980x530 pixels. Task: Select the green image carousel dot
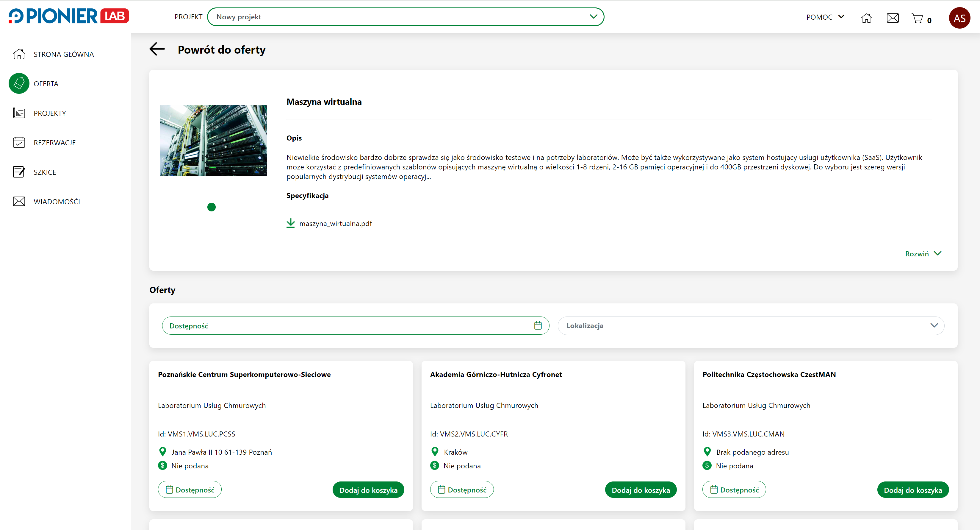212,207
